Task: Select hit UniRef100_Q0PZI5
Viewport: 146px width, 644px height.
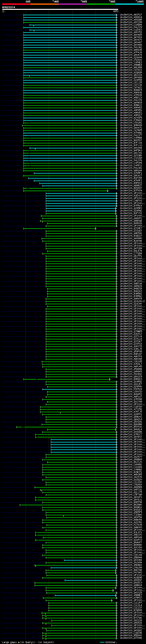Action: tap(131, 346)
